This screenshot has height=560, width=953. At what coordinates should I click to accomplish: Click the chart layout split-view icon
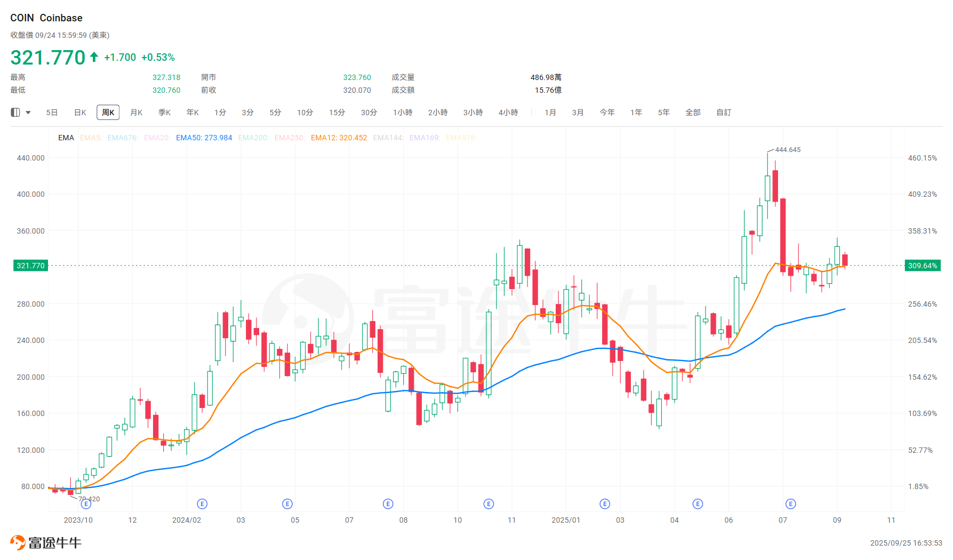click(x=15, y=112)
